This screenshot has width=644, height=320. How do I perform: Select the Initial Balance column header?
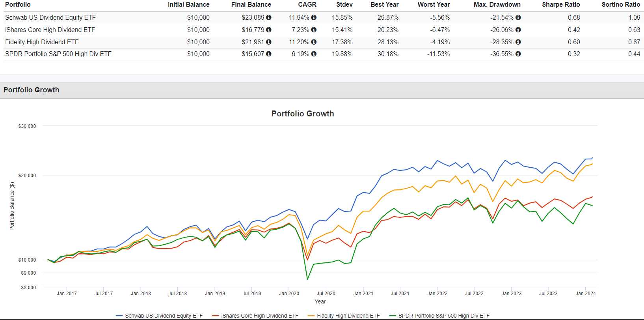[x=189, y=4]
